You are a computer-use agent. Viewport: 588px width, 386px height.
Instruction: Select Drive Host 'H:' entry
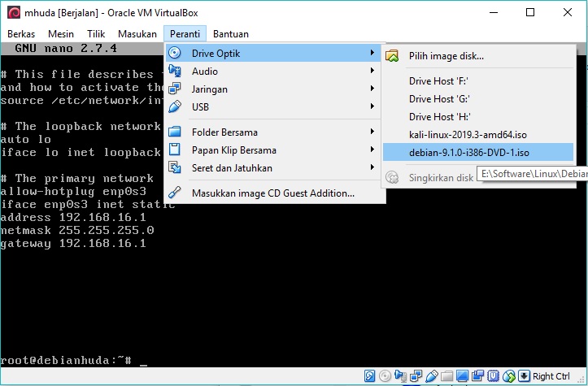coord(478,116)
